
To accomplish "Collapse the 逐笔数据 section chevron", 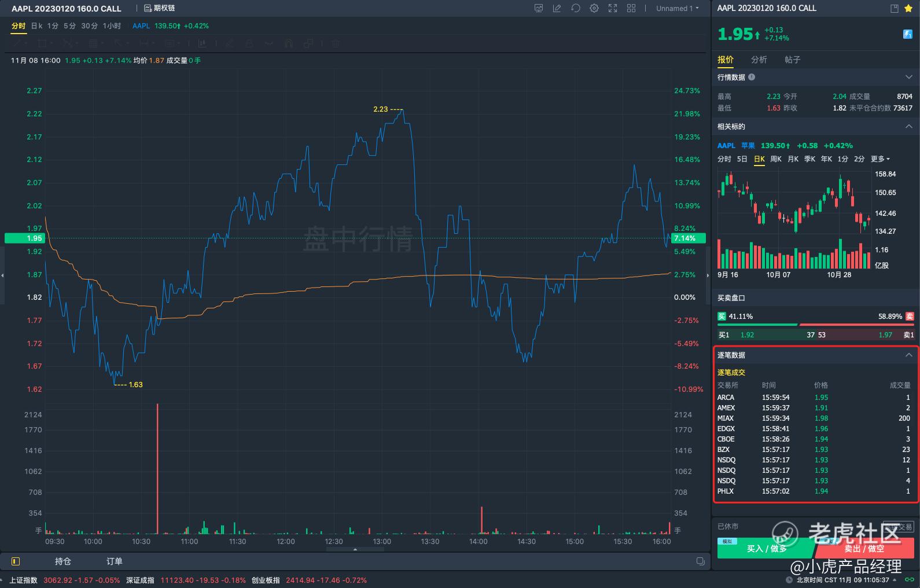I will click(x=908, y=355).
